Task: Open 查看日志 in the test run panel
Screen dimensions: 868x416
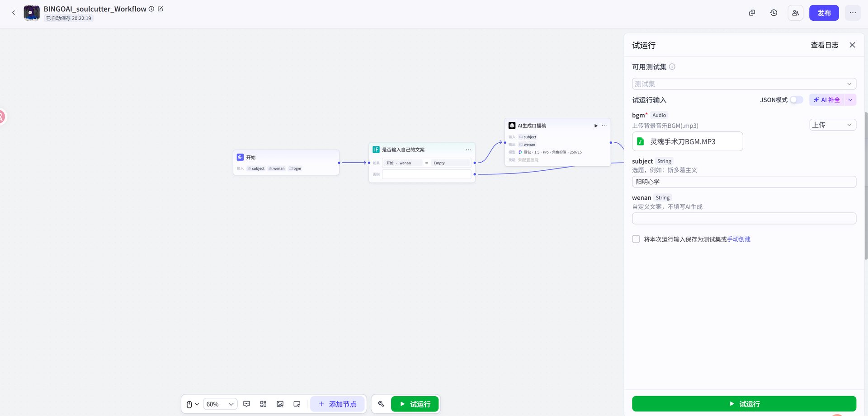Action: [825, 45]
